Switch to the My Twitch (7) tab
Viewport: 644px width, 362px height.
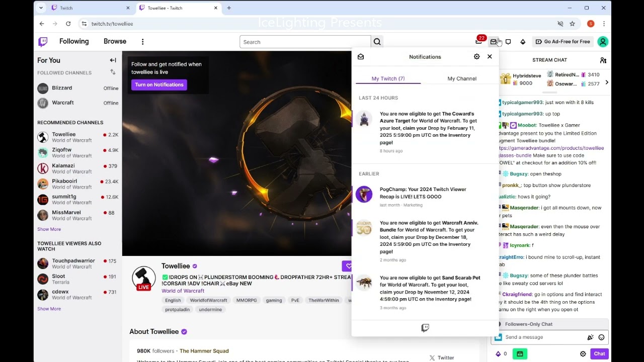(388, 78)
